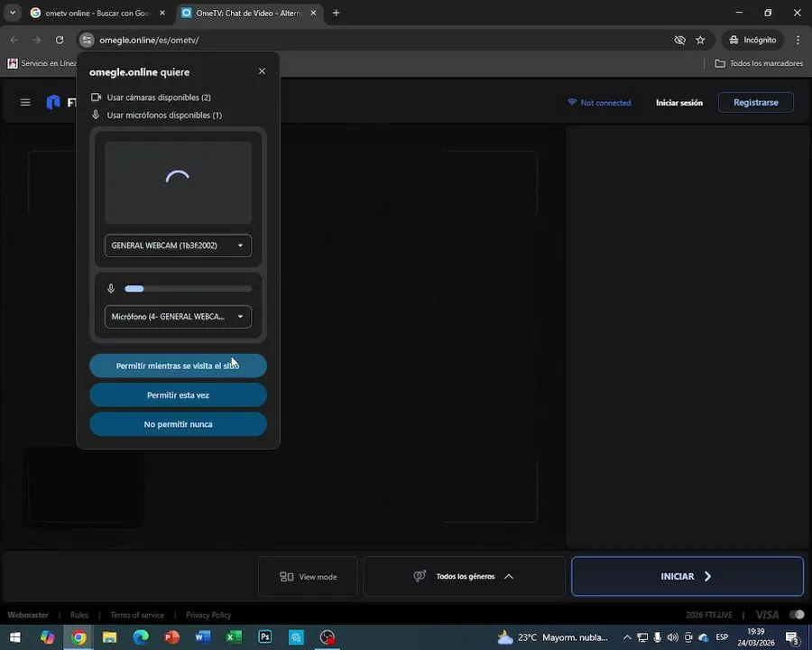812x650 pixels.
Task: Close the ometv online Google search tab
Action: (162, 13)
